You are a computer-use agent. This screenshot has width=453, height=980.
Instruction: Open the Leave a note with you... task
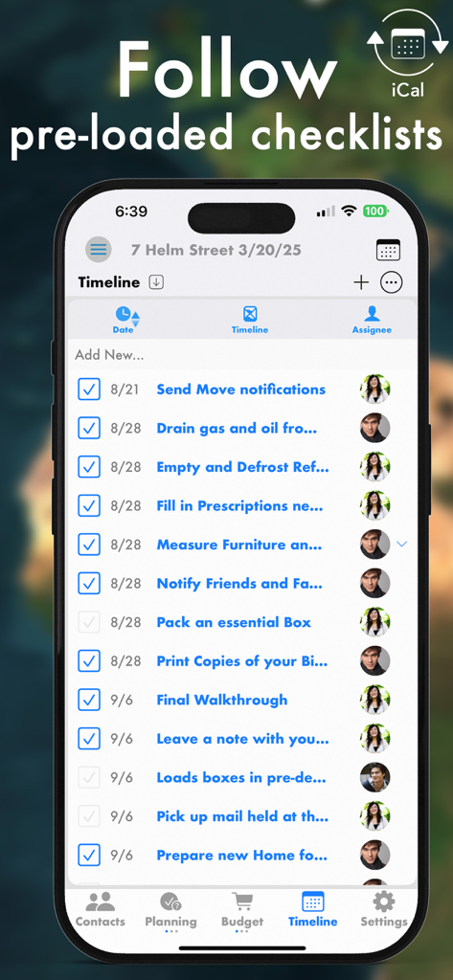[x=242, y=738]
